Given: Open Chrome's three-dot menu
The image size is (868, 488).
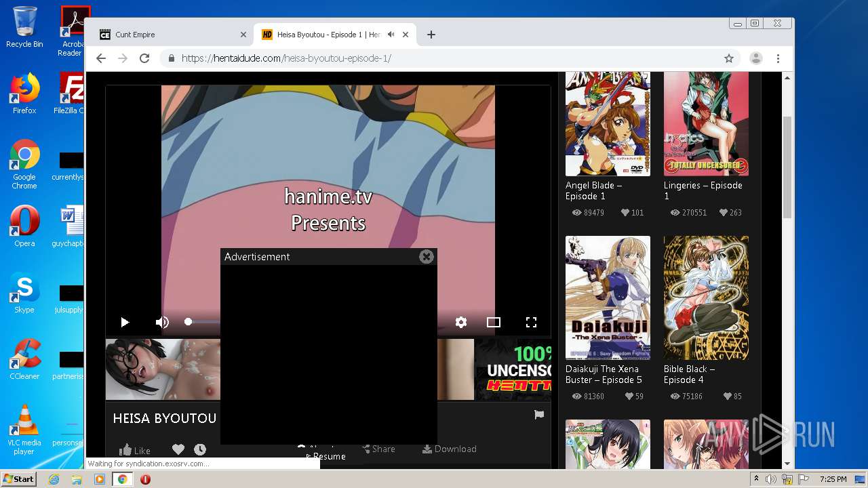Looking at the screenshot, I should (778, 58).
